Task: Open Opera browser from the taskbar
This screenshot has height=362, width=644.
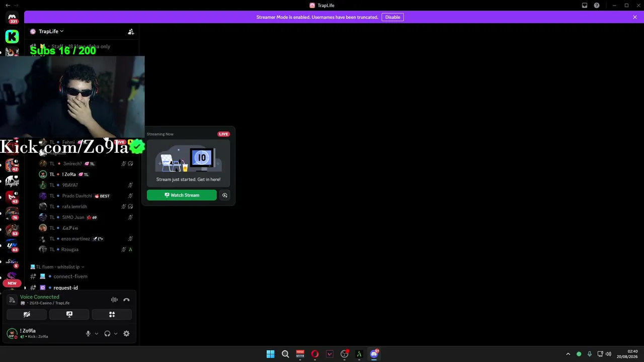Action: click(315, 354)
